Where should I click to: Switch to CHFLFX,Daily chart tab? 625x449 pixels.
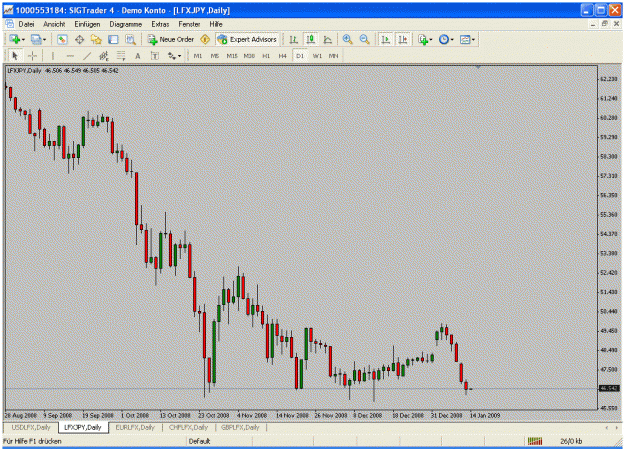pyautogui.click(x=189, y=427)
